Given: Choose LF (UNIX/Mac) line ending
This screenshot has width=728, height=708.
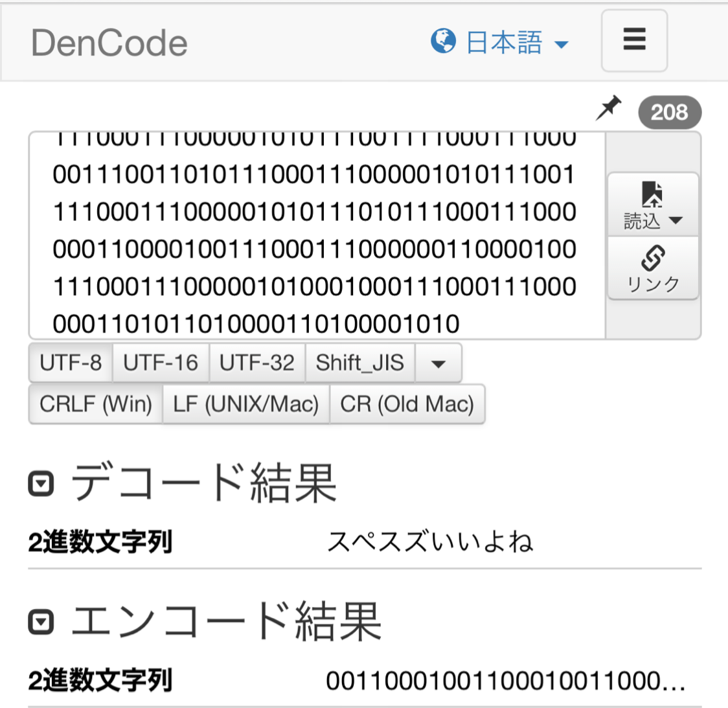Looking at the screenshot, I should point(246,404).
